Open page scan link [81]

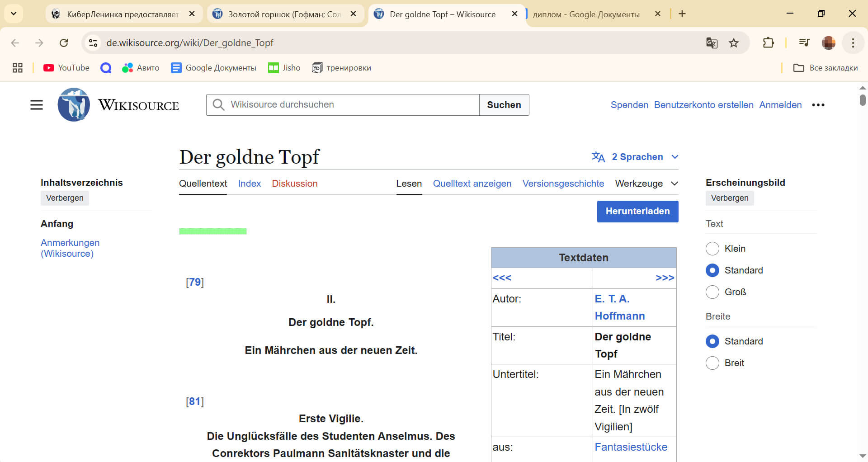195,401
